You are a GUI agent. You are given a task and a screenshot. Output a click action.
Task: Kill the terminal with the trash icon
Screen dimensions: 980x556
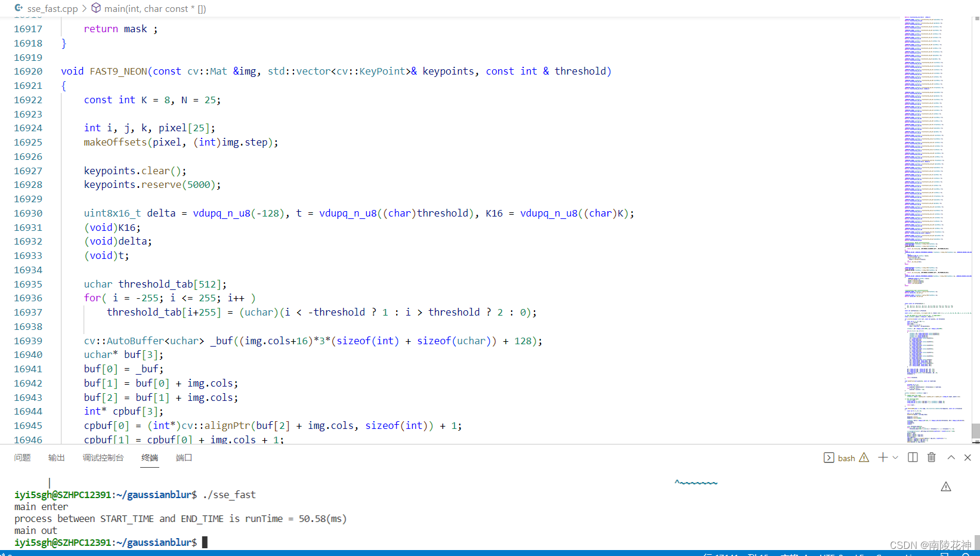pos(932,457)
